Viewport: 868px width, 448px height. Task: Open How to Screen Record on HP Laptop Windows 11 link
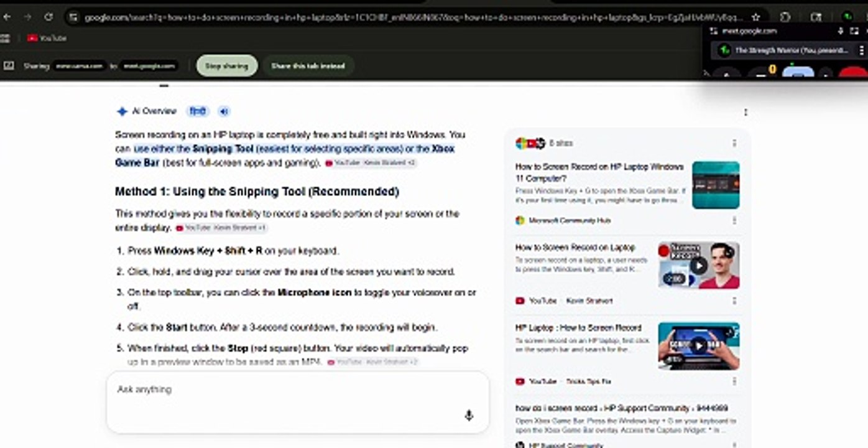click(x=599, y=172)
